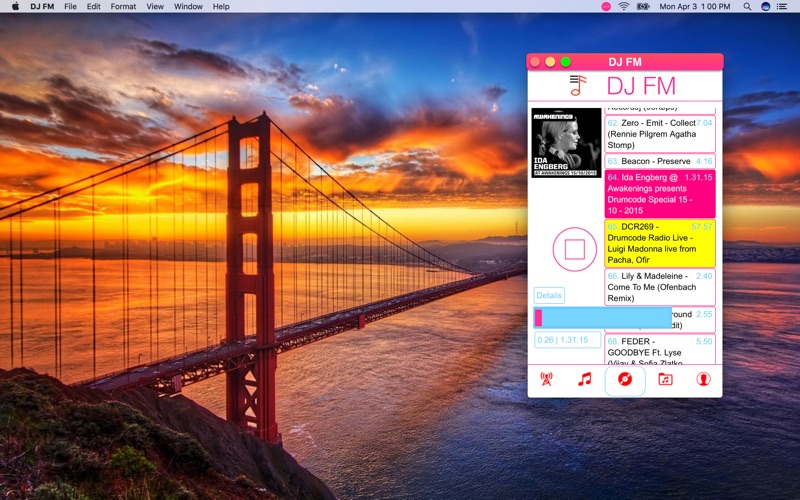
Task: Click the pink DJ FM menu bar icon
Action: [606, 7]
